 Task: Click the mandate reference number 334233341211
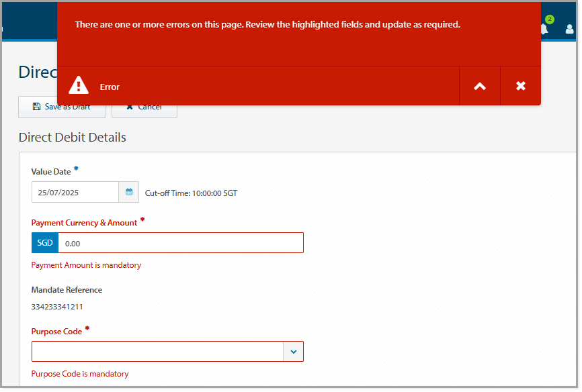57,307
